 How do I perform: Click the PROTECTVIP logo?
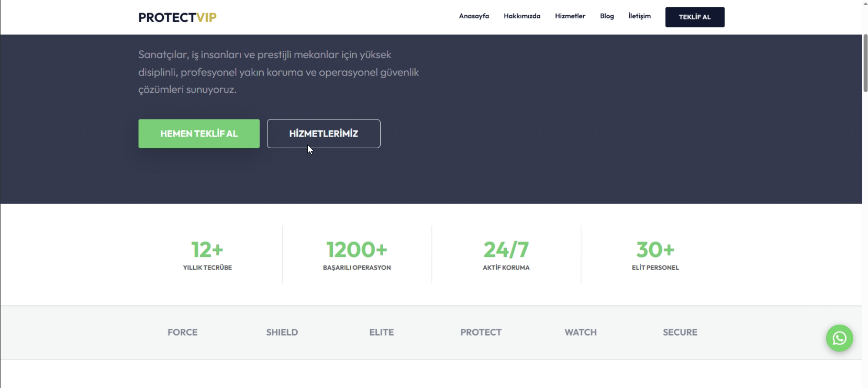[177, 17]
